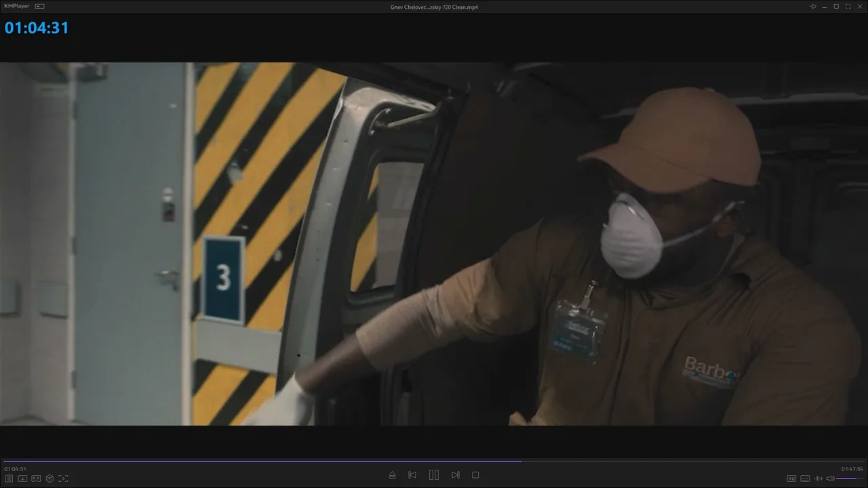Click the total duration 01:47:54 label
Screen dimensions: 868x488
pos(852,469)
